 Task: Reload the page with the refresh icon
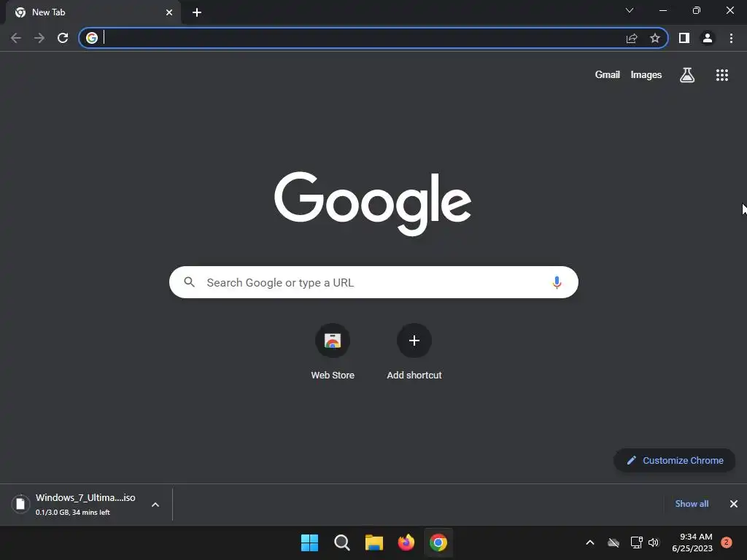[x=63, y=38]
